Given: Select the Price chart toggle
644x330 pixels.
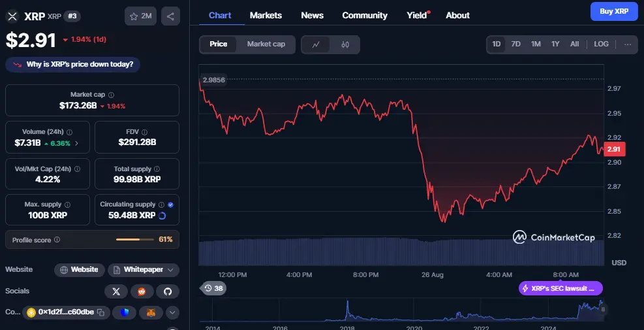Looking at the screenshot, I should (218, 44).
